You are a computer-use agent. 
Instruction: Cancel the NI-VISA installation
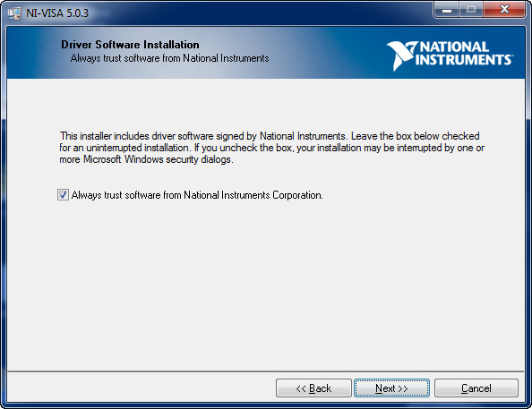click(476, 388)
